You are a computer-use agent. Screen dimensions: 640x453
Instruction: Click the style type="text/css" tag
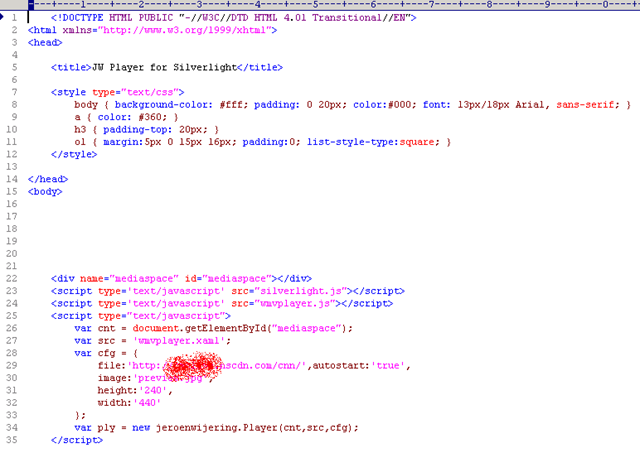click(118, 92)
